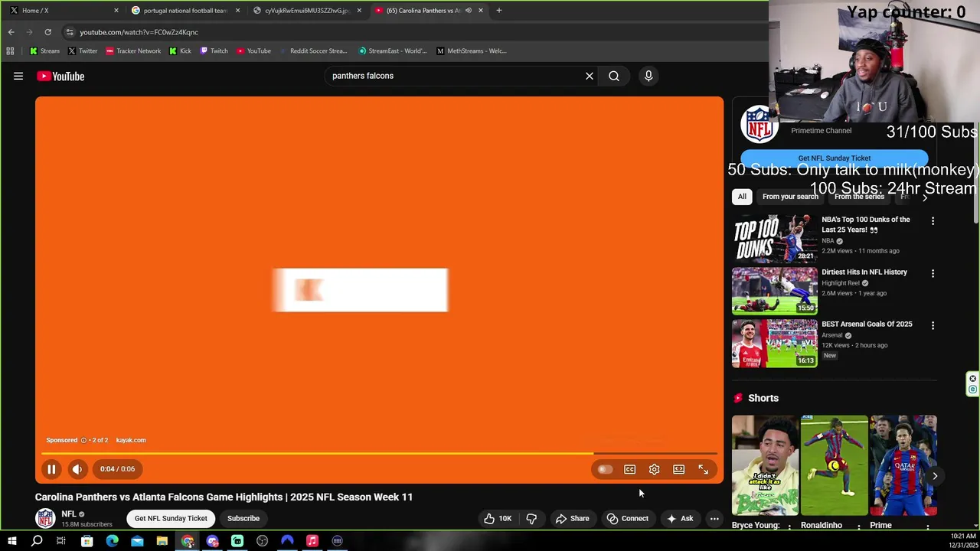Enter fullscreen mode in the player

click(703, 469)
